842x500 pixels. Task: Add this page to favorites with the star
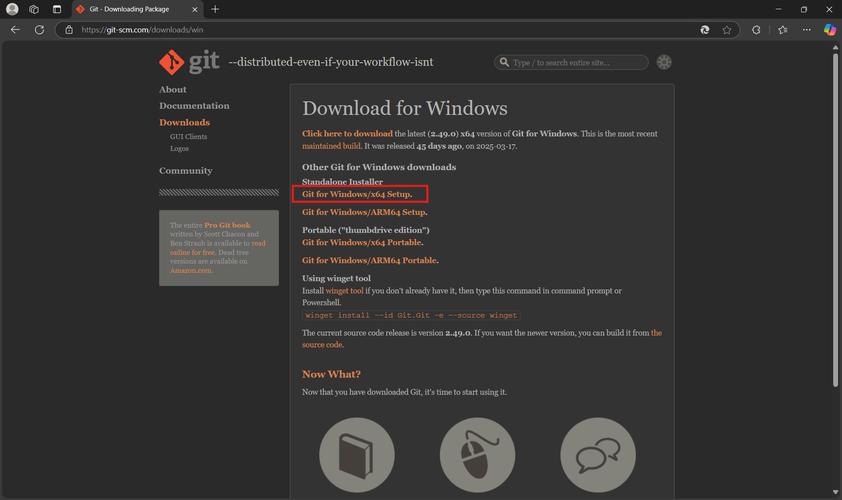(727, 30)
